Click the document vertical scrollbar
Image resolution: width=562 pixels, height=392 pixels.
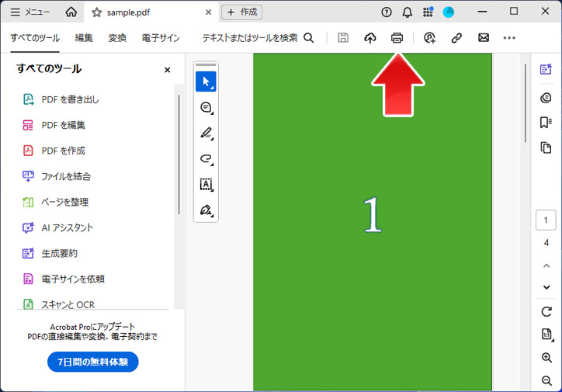point(526,103)
